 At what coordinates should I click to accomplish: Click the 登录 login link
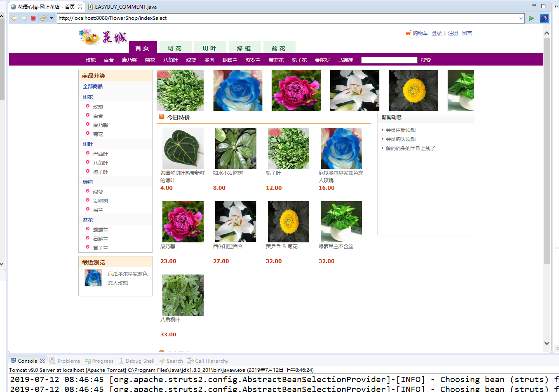point(437,33)
